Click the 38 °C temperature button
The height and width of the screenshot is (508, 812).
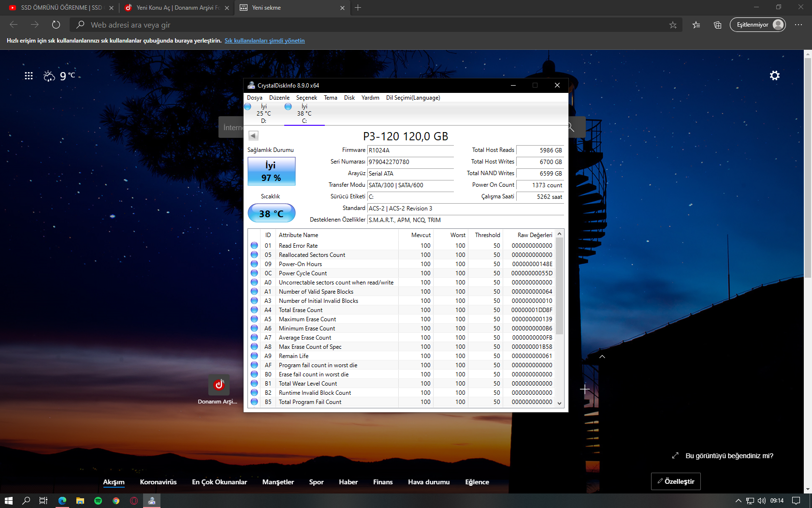click(271, 213)
